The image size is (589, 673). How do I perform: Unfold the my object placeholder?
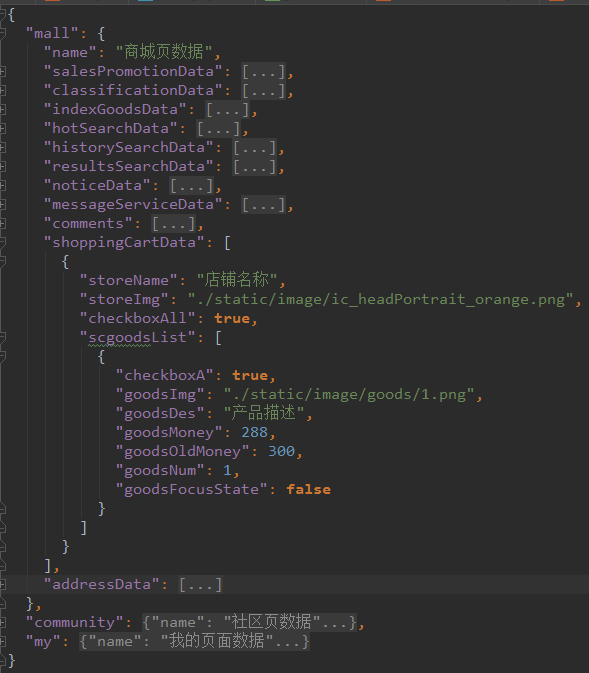point(194,642)
